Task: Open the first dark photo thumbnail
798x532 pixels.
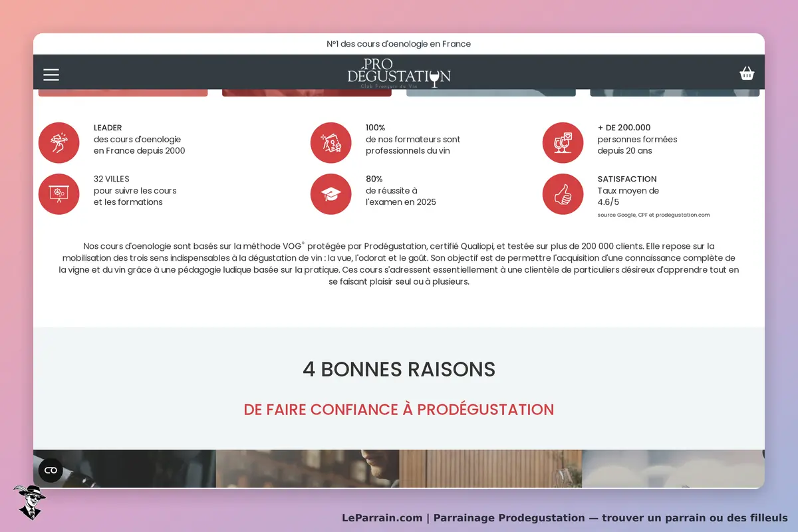Action: point(124,469)
